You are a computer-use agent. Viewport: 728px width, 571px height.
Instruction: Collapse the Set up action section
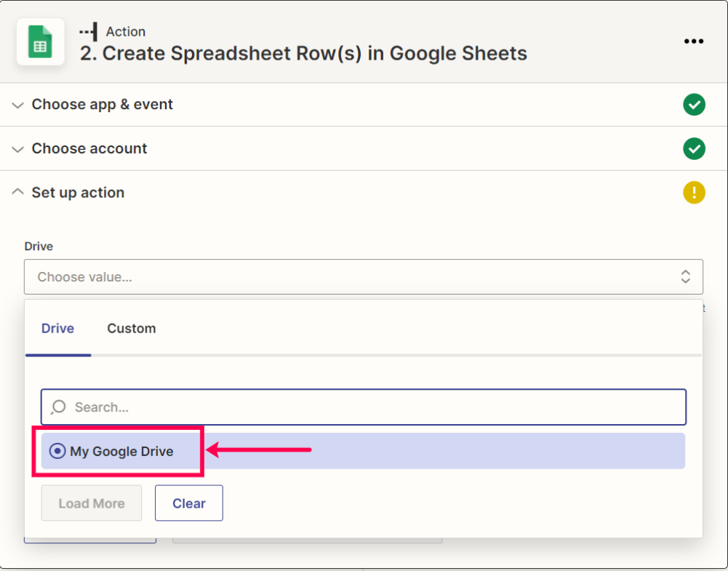coord(17,192)
